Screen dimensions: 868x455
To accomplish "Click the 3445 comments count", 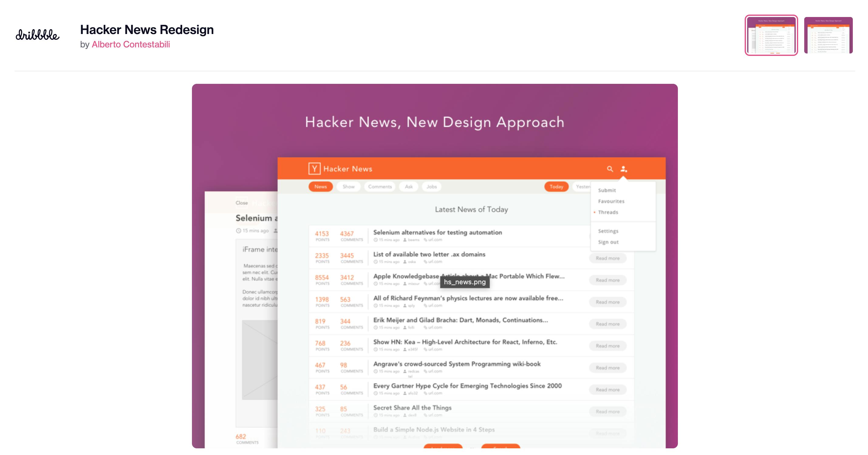I will [347, 255].
